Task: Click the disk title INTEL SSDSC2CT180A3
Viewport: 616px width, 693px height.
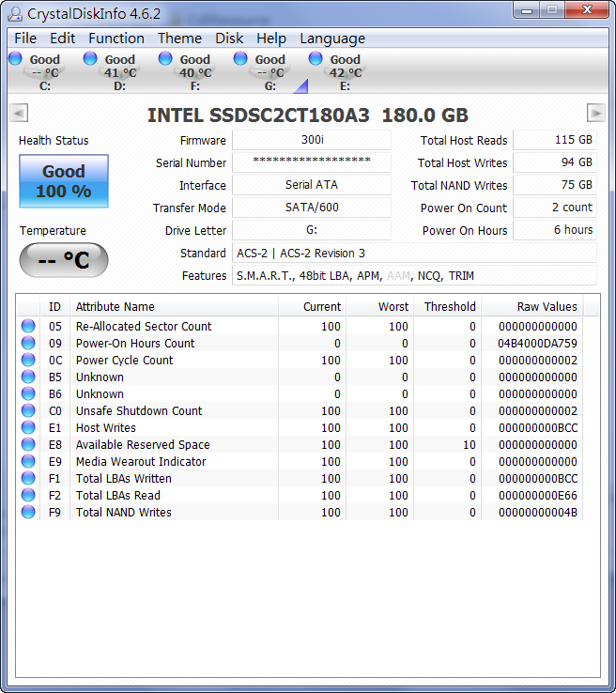Action: coord(258,115)
